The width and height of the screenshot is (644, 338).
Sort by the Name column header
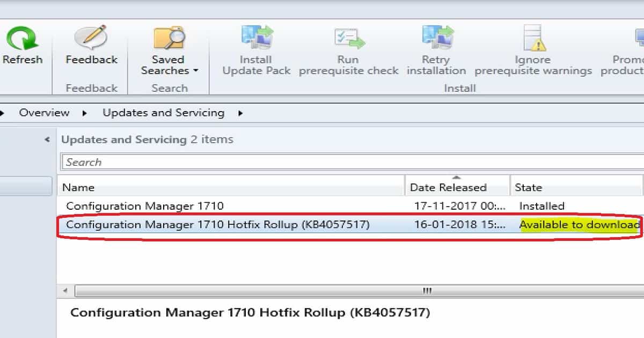click(231, 187)
